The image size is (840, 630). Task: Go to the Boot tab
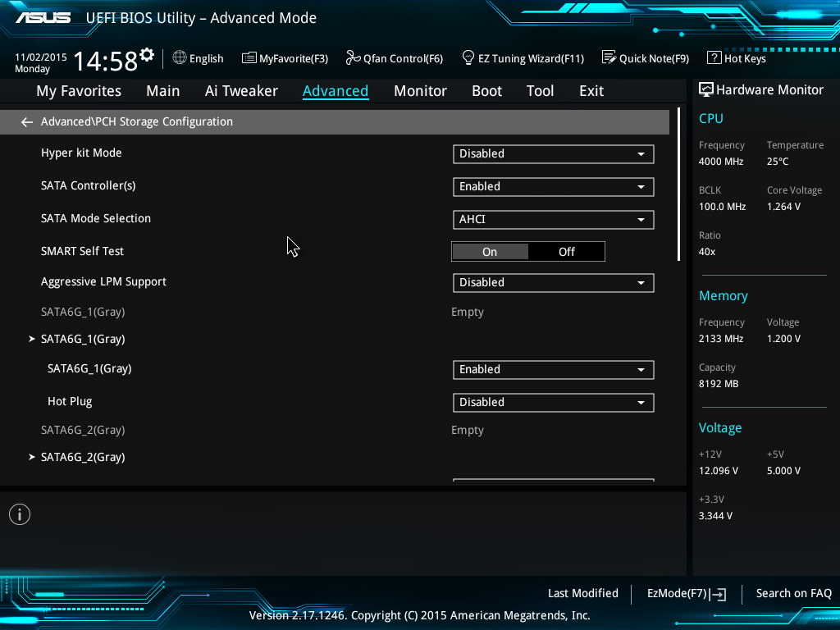point(486,91)
